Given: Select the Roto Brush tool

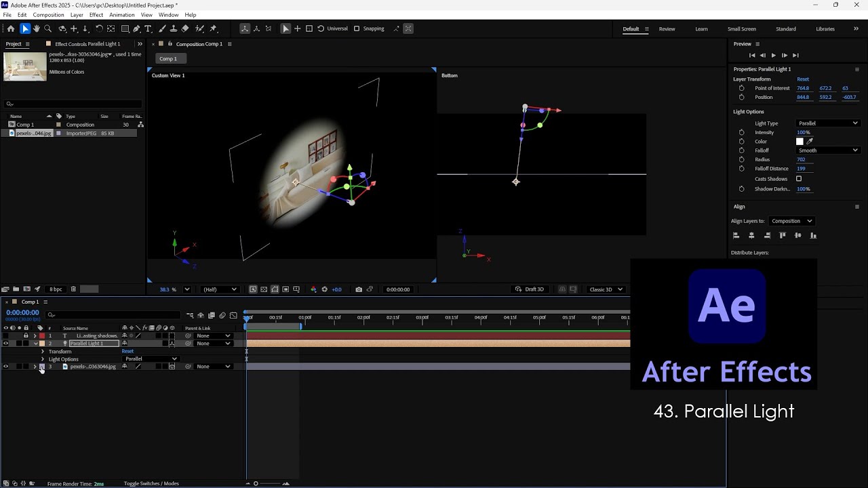Looking at the screenshot, I should pos(199,28).
